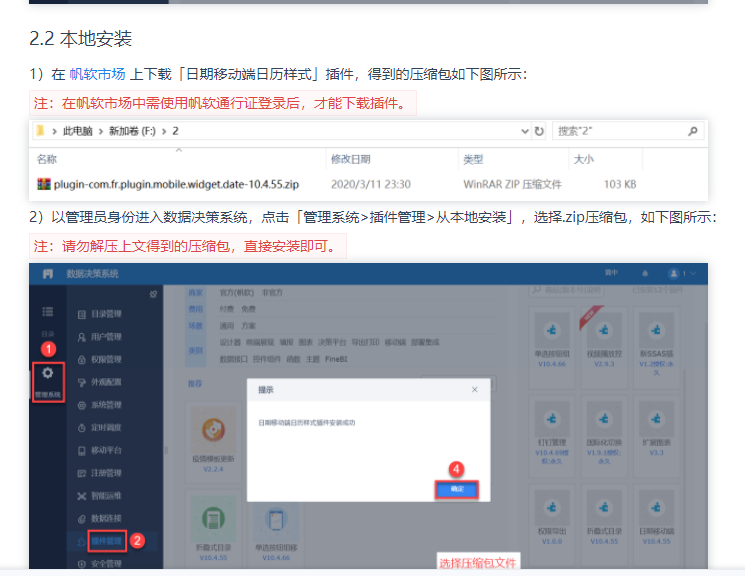Click the notification bell in the header
This screenshot has width=745, height=576.
(645, 274)
